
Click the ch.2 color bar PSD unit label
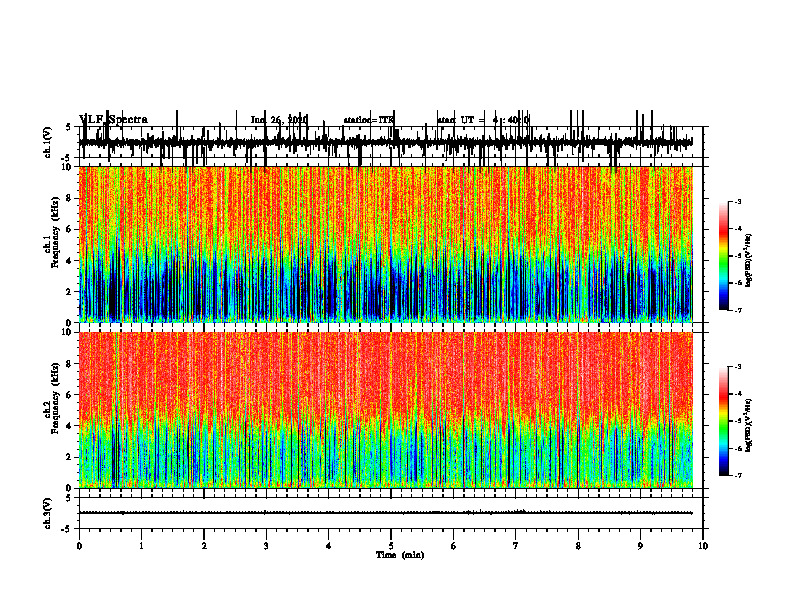click(749, 425)
